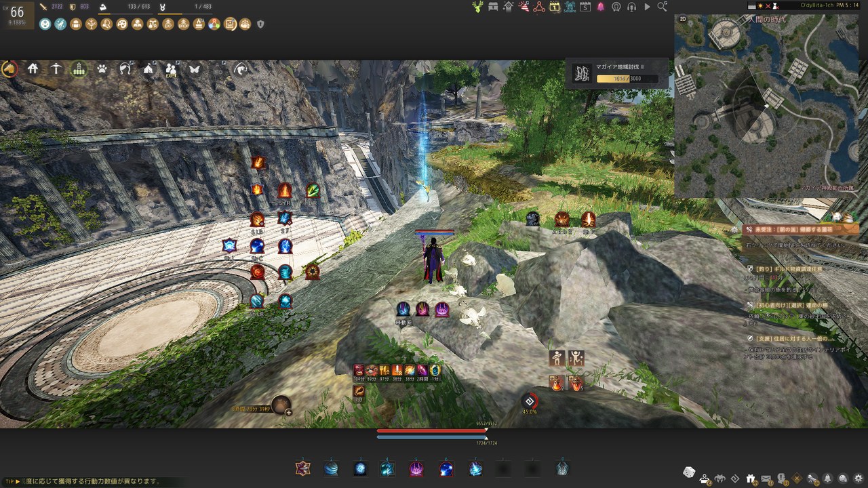Click the colorful RGB nodes buff icon
The height and width of the screenshot is (488, 868).
click(214, 24)
